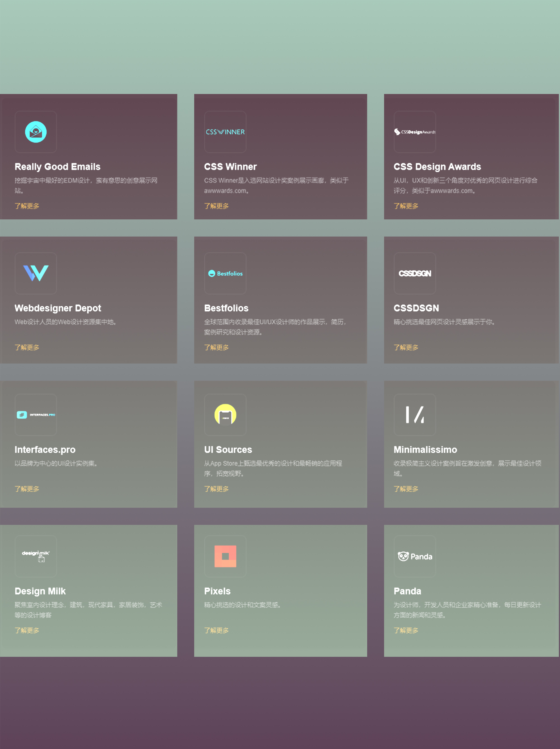Click the UI Sources yellow phone icon
Screen dimensions: 560x749
click(225, 415)
